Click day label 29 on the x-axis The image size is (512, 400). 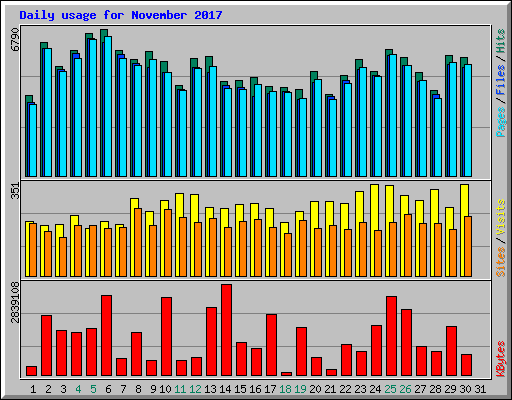pos(450,389)
